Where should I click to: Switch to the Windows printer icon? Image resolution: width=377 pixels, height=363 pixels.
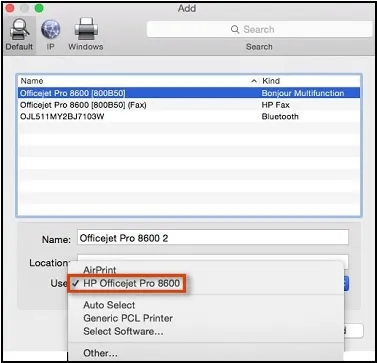point(86,35)
